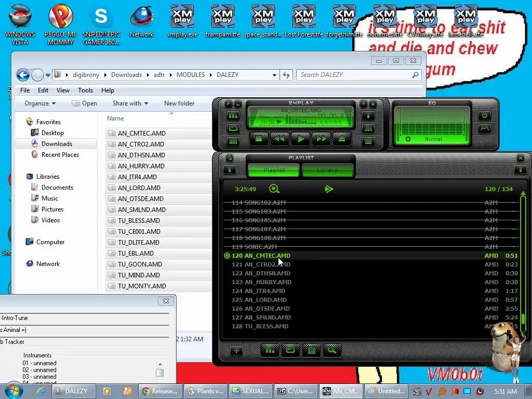Click the Back button in Explorer
This screenshot has height=399, width=532.
(23, 75)
